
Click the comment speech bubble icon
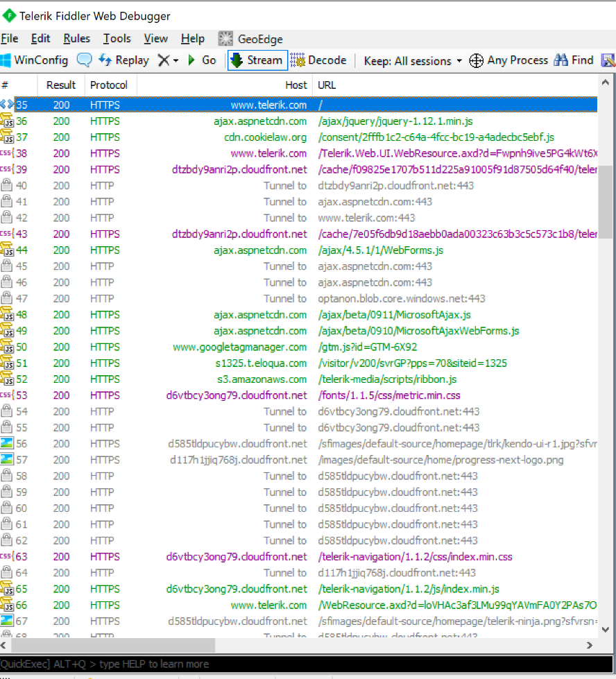[x=84, y=60]
